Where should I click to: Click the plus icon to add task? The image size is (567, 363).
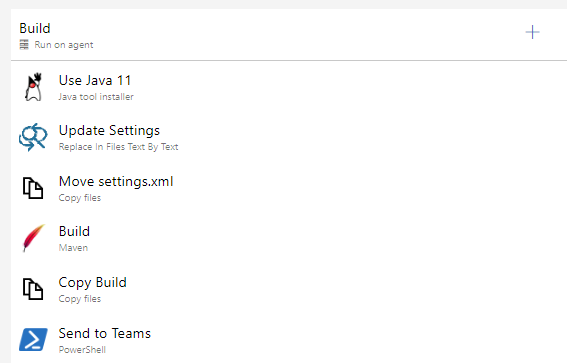tap(532, 33)
